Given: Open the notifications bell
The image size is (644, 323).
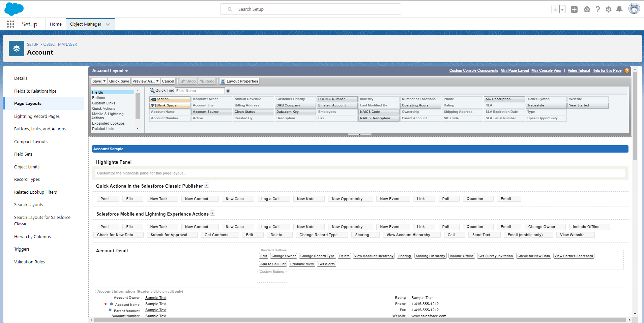Looking at the screenshot, I should click(619, 9).
